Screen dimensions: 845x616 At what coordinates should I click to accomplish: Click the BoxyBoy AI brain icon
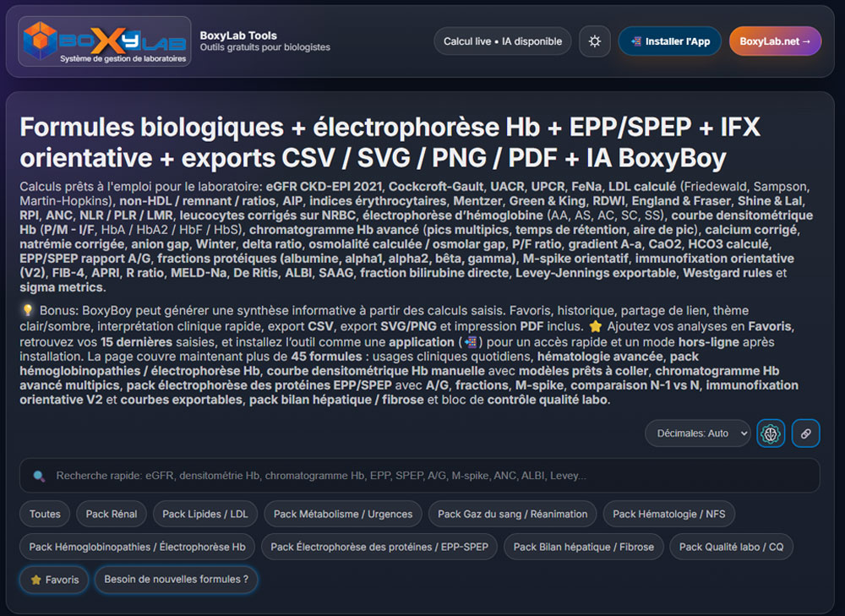click(x=771, y=433)
